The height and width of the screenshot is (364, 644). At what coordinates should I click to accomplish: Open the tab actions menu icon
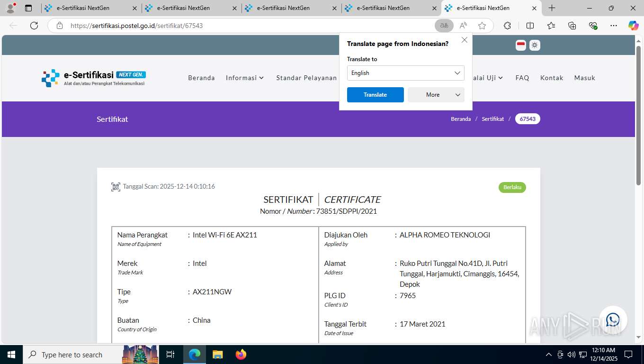point(28,8)
